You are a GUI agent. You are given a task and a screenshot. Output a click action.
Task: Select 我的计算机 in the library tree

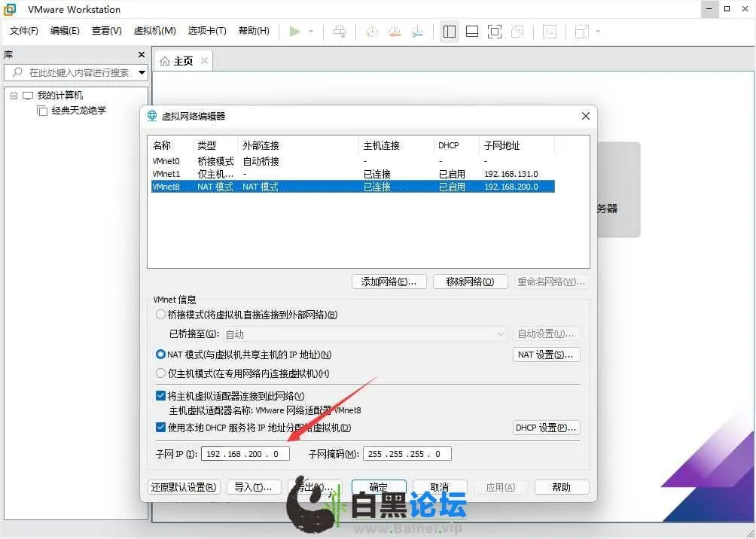(x=59, y=96)
